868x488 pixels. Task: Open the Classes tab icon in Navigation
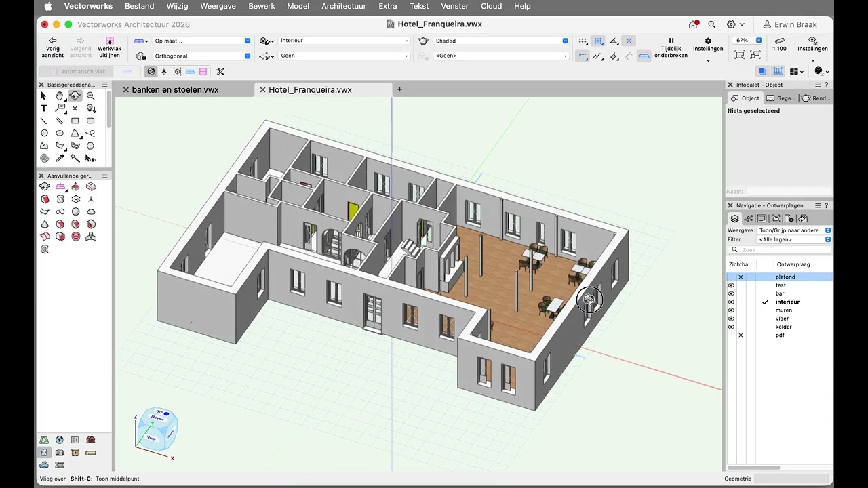click(749, 218)
